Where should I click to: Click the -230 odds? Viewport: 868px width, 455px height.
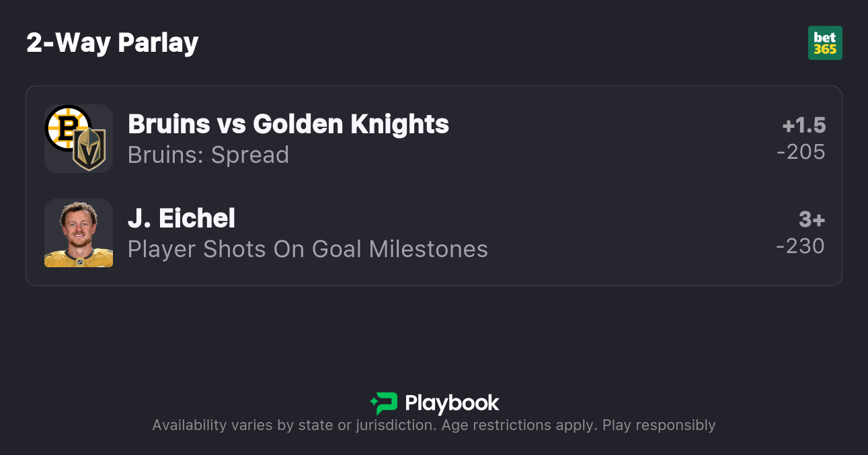coord(800,246)
